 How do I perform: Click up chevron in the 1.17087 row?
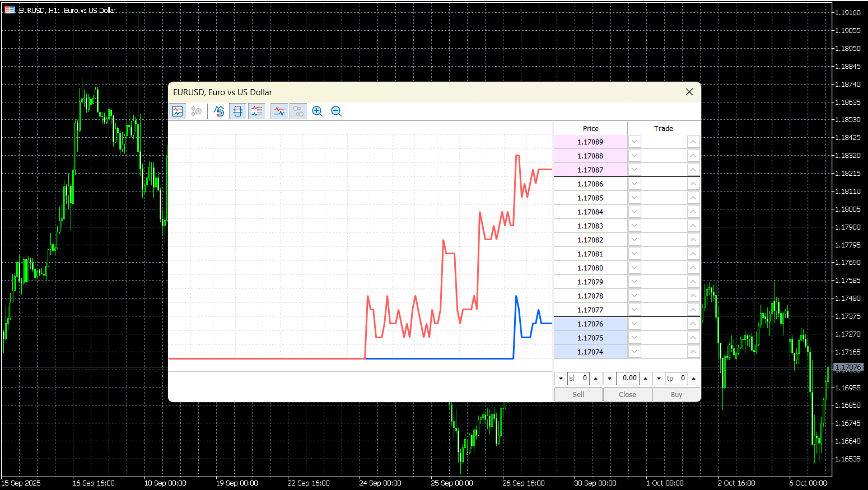tap(693, 170)
